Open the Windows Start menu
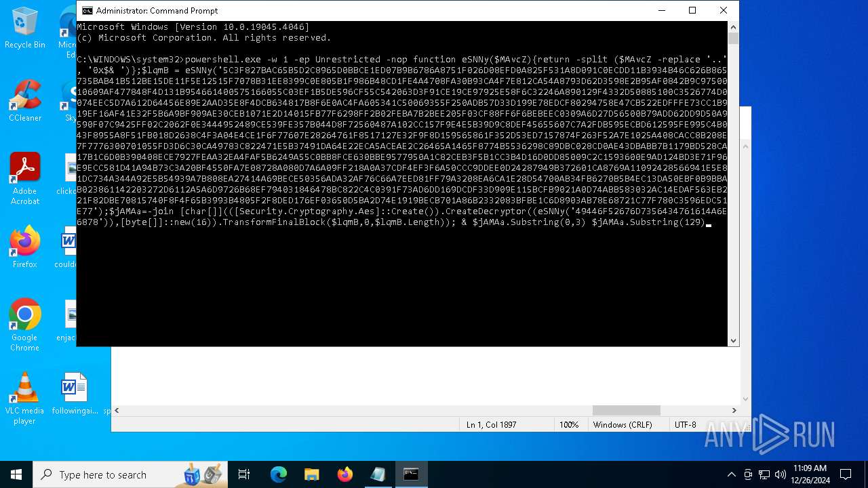 (16, 474)
